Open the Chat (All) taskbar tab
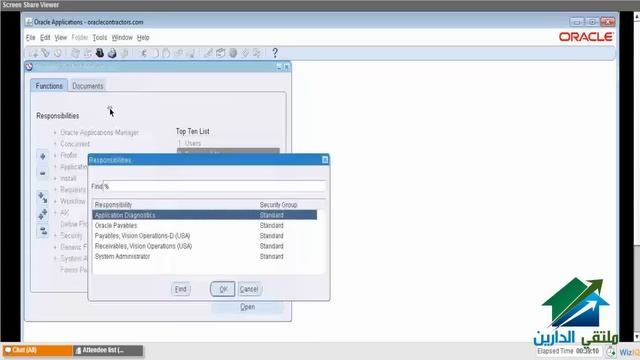 point(38,350)
